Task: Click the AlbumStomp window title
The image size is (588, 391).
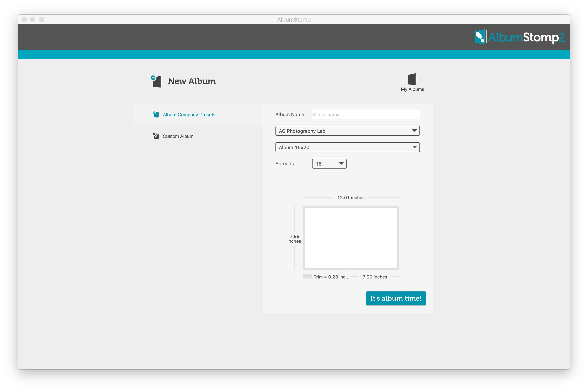Action: point(294,19)
